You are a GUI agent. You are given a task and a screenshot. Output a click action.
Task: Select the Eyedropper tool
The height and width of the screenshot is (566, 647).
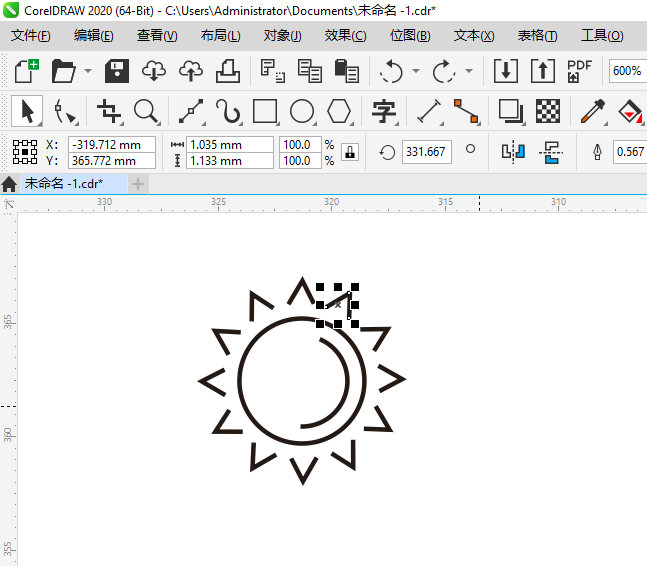pyautogui.click(x=594, y=111)
